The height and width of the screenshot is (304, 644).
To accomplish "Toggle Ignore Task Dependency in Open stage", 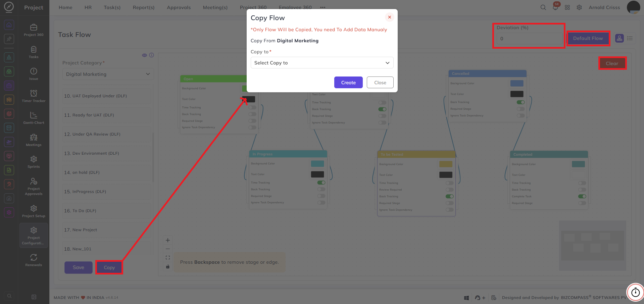I will coord(252,128).
